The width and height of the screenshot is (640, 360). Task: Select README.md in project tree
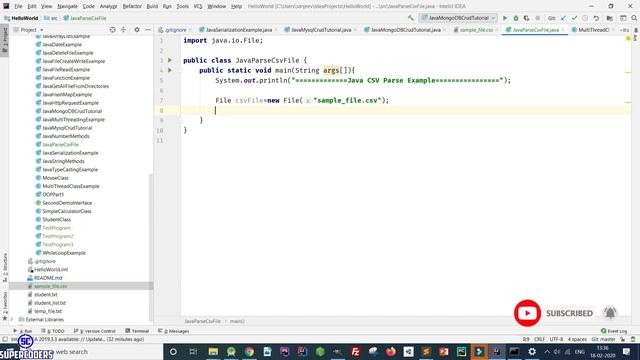point(48,278)
